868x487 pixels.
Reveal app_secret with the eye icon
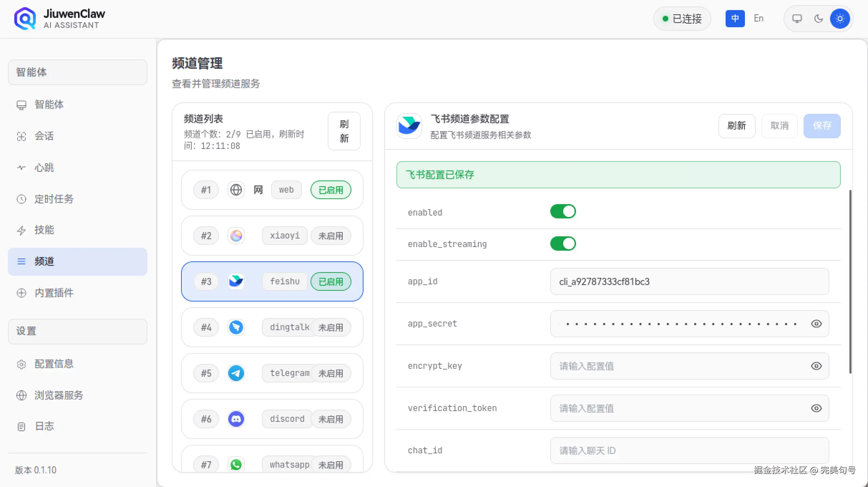pos(816,324)
